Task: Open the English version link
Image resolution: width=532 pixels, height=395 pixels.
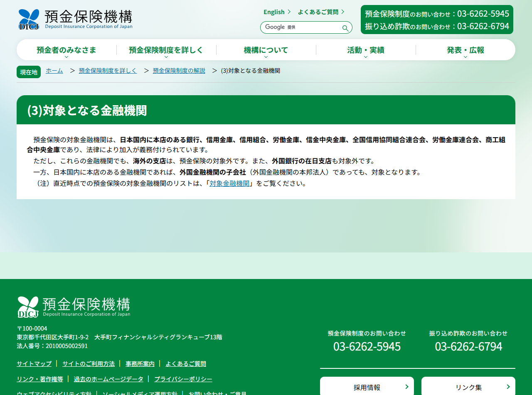Action: pos(277,12)
